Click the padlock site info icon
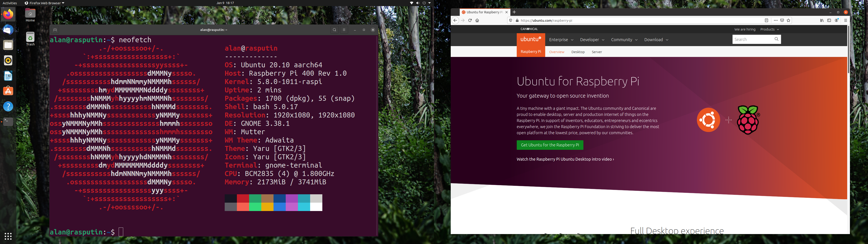 click(517, 21)
